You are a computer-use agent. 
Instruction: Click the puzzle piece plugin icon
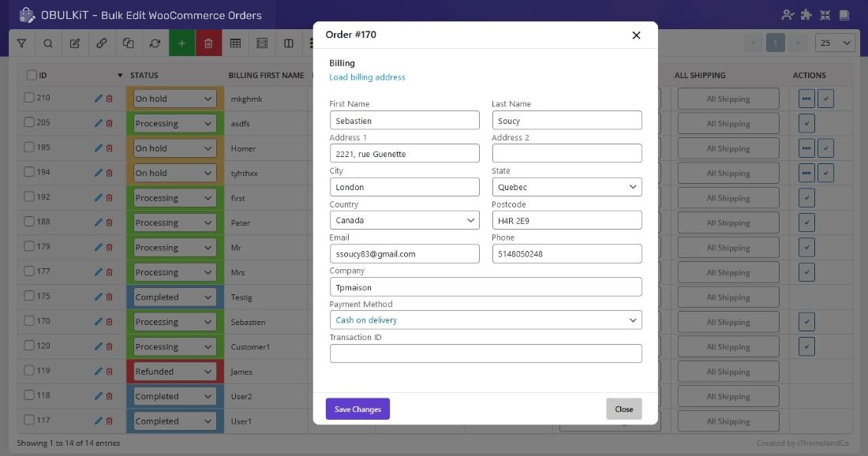pyautogui.click(x=806, y=15)
